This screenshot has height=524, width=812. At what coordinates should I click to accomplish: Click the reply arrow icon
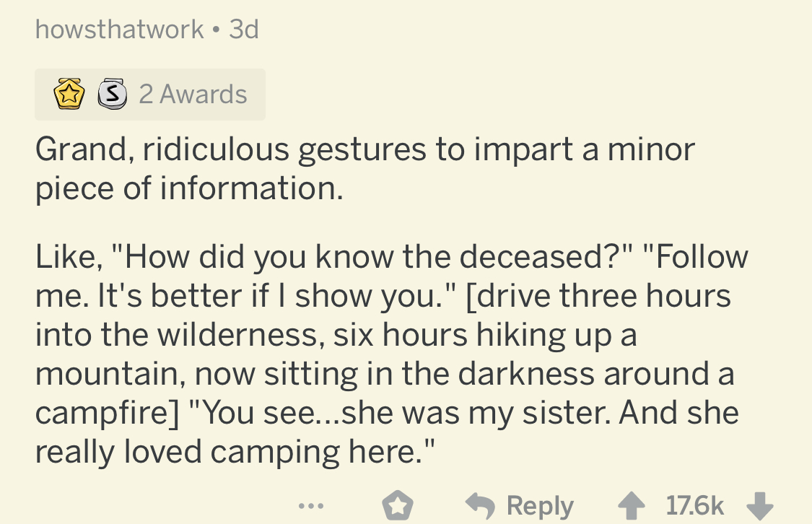481,506
